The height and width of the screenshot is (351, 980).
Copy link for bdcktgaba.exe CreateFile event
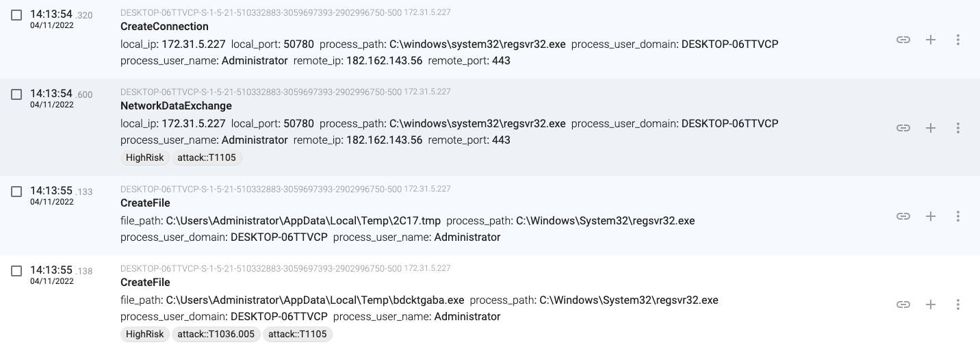903,304
